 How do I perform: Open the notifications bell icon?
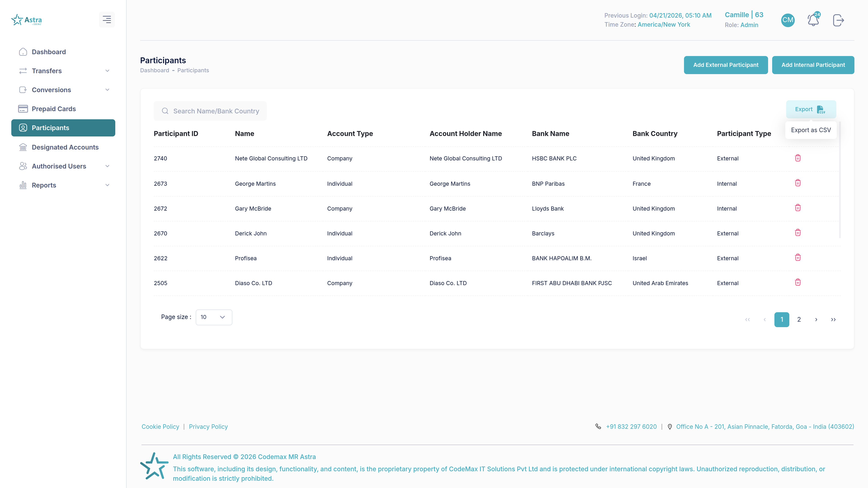pyautogui.click(x=813, y=20)
